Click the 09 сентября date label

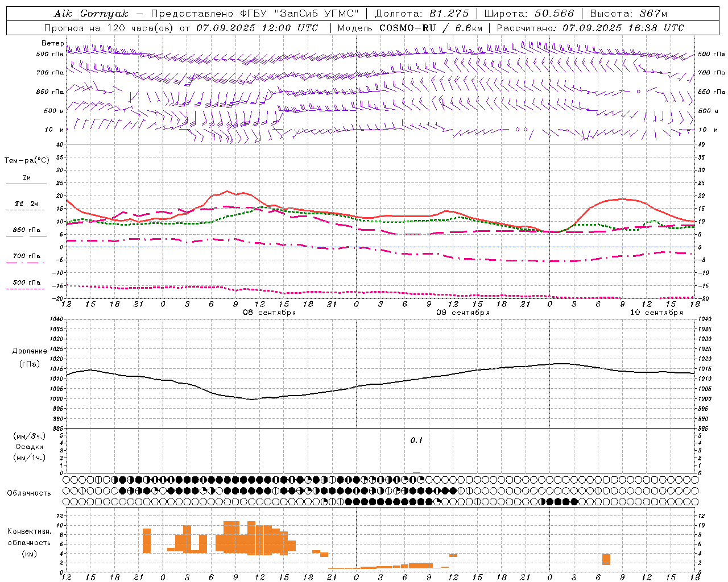click(463, 313)
